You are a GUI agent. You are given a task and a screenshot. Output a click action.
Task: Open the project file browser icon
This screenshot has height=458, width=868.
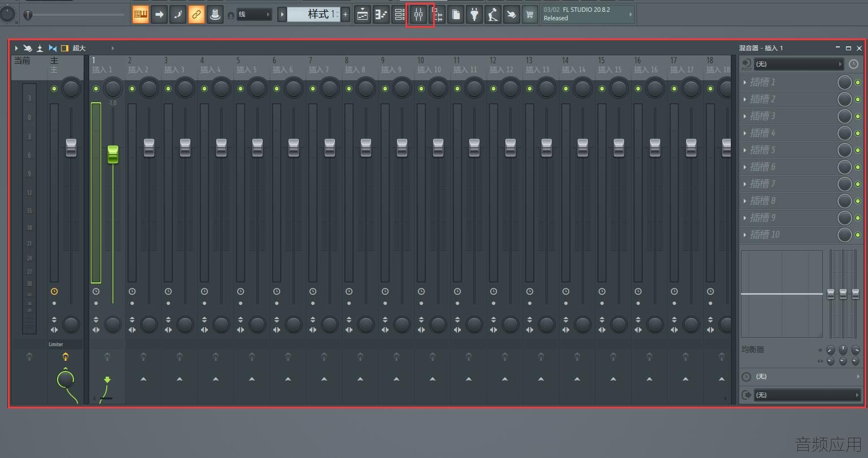[x=456, y=15]
